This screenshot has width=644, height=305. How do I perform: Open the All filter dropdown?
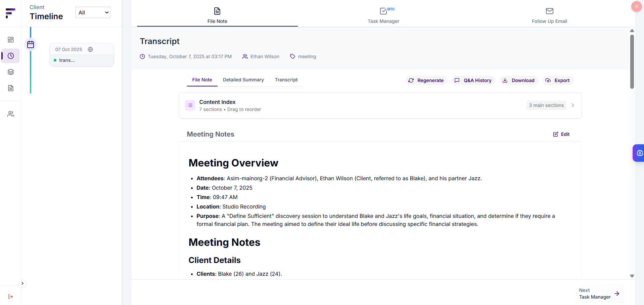(92, 12)
